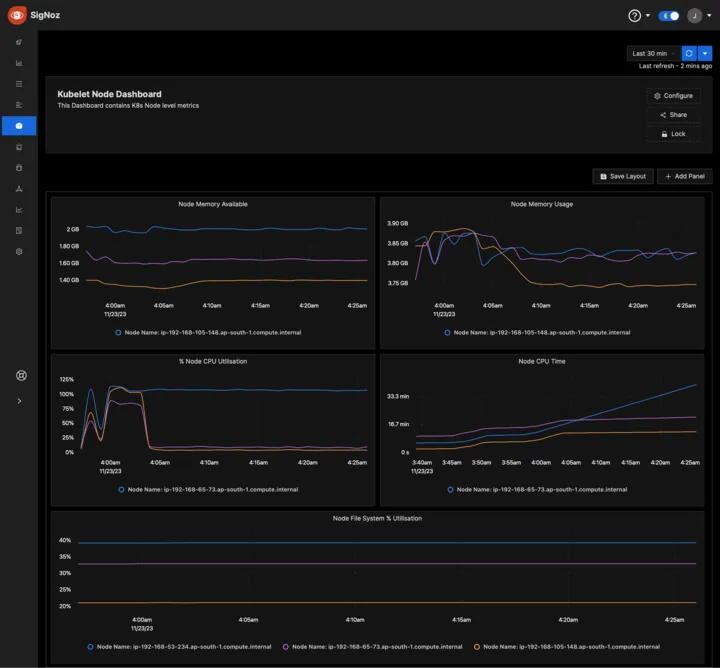Open Logs left-aligned lines icon in sidebar
This screenshot has height=668, width=720.
click(19, 105)
